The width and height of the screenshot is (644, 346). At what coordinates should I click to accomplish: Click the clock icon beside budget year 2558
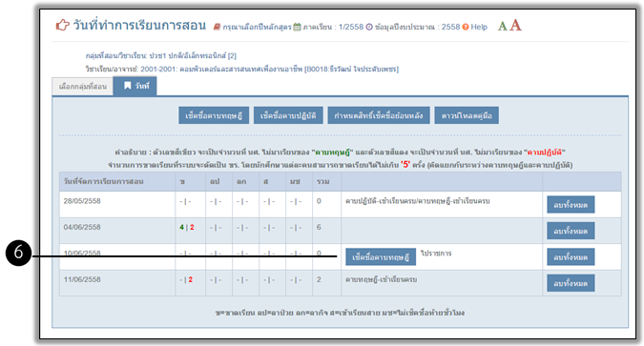[x=369, y=27]
